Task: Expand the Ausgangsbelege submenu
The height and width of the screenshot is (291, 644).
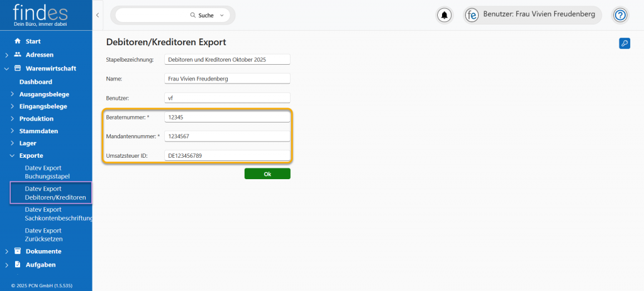Action: pos(12,94)
